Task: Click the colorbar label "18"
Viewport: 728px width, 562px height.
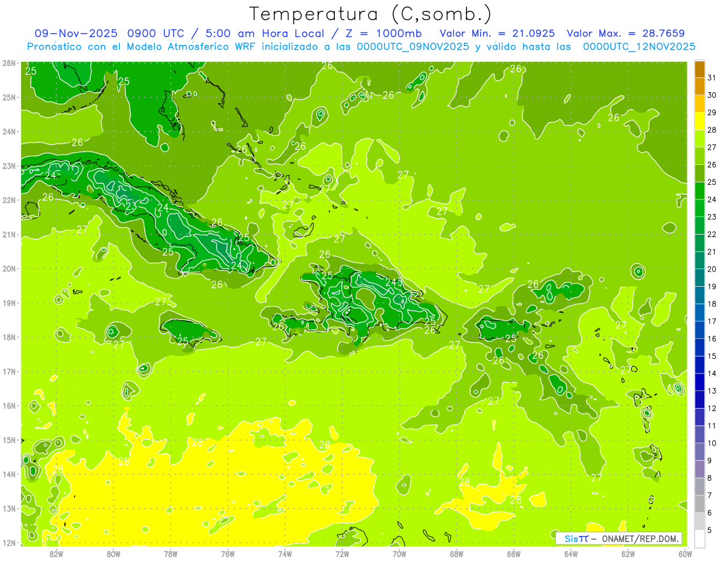Action: tap(712, 304)
